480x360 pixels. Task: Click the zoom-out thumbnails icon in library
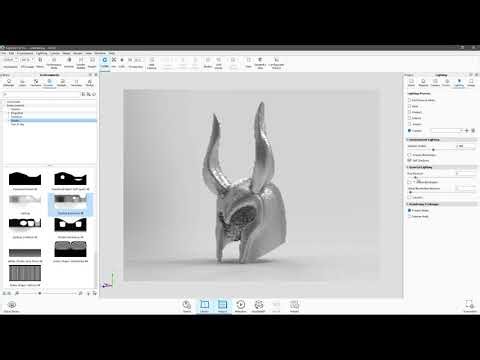point(17,293)
